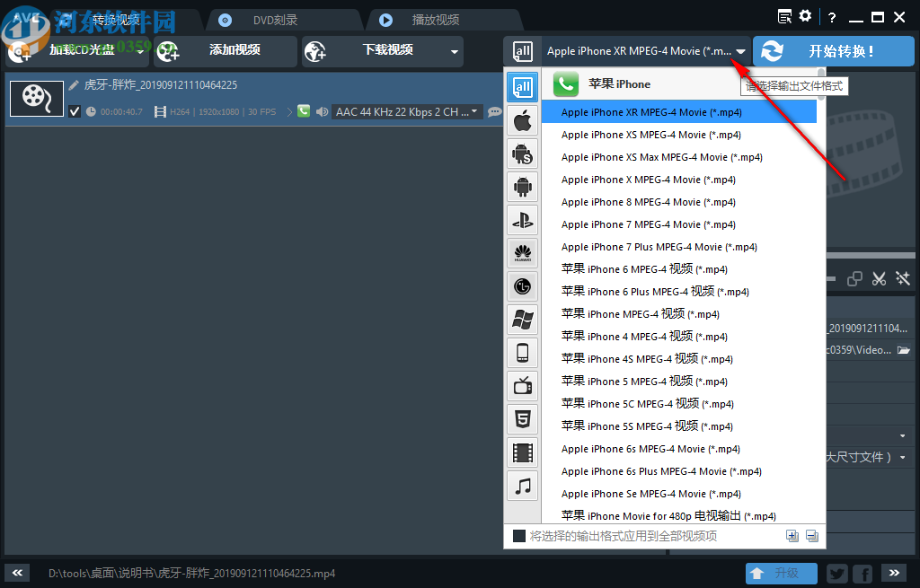Uncheck the video item selection checkbox
920x588 pixels.
point(75,111)
